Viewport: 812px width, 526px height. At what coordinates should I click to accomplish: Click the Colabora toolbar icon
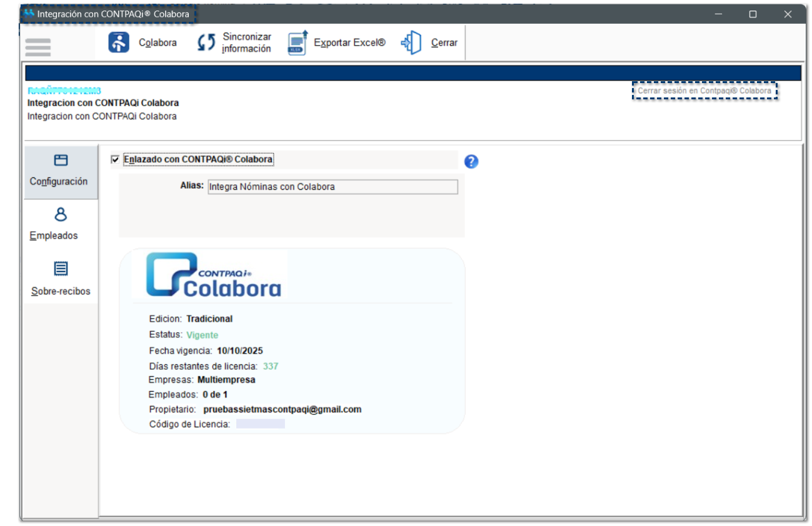119,42
